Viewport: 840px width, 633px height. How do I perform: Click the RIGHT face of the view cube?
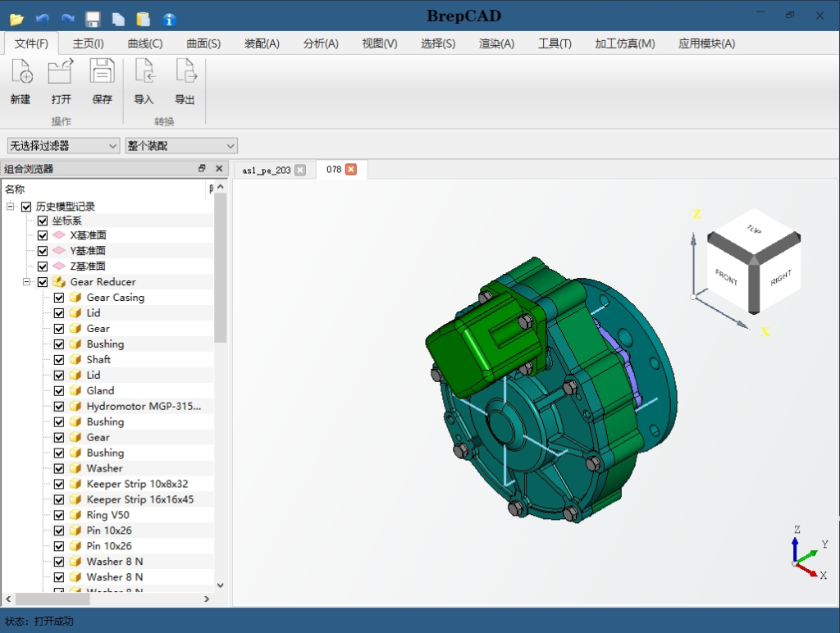(x=781, y=277)
